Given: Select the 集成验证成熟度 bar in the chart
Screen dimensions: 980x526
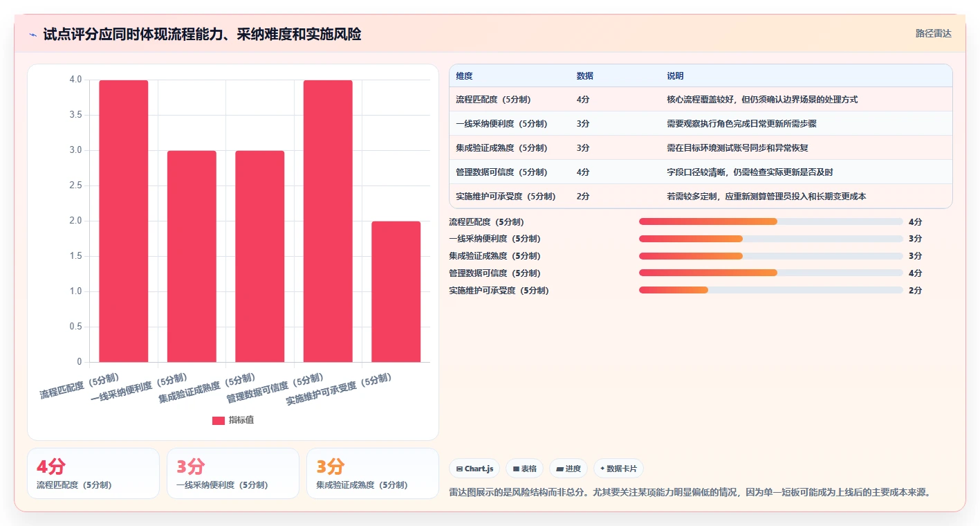Looking at the screenshot, I should point(259,256).
